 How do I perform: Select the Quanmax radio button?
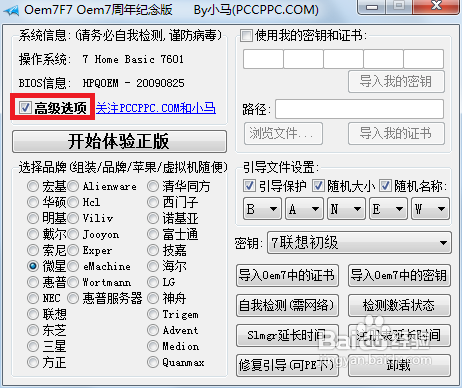[x=153, y=362]
